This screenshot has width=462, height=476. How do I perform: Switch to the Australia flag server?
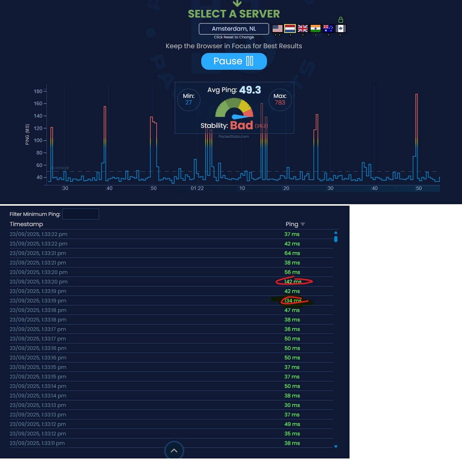328,28
